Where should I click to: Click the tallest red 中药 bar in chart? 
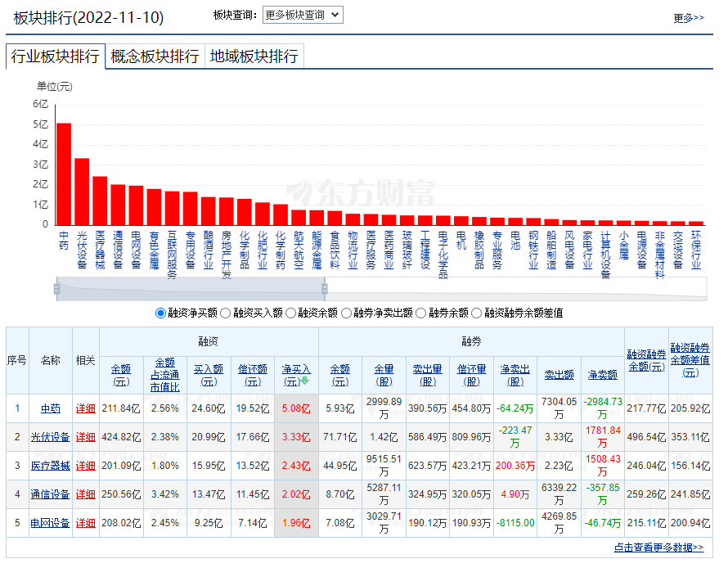[63, 174]
